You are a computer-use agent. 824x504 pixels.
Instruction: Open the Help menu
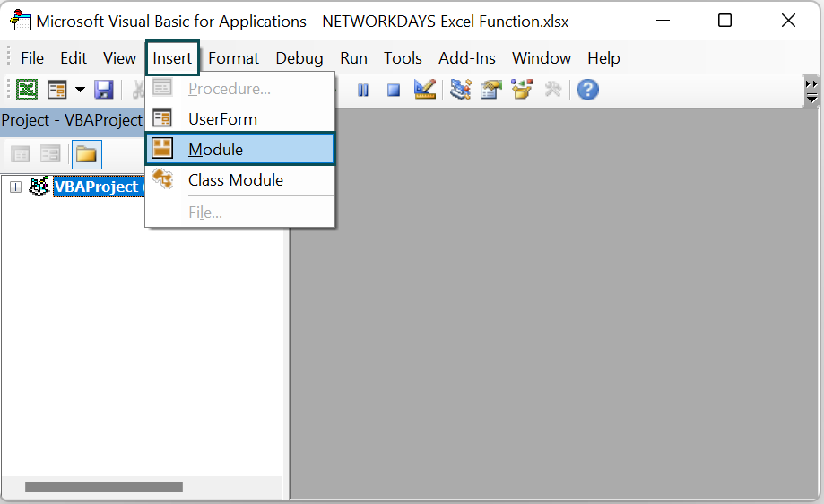click(603, 57)
